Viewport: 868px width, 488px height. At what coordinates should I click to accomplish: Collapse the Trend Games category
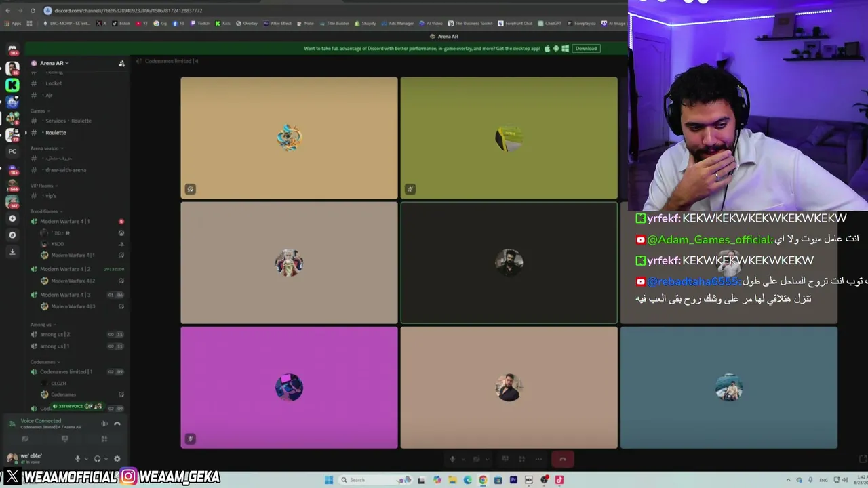click(46, 211)
